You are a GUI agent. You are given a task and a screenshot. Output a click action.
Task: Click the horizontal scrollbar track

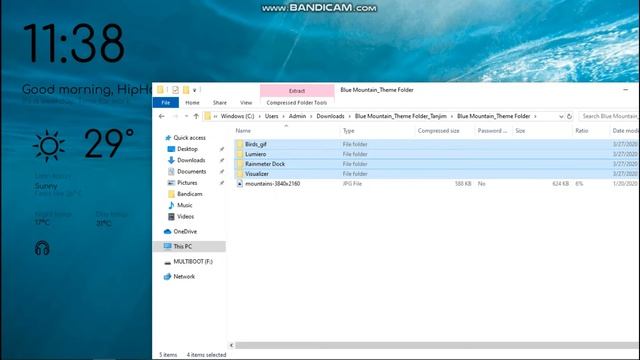[x=437, y=345]
